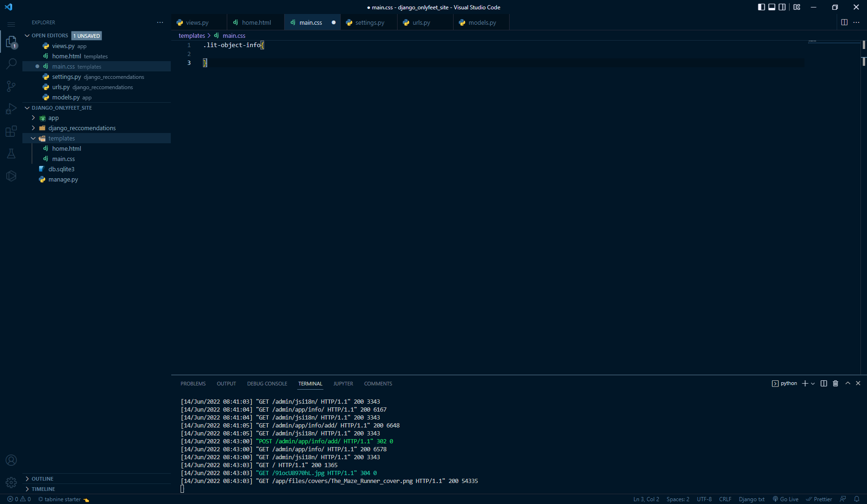Click tabnine starter in status bar
The height and width of the screenshot is (504, 867).
[63, 499]
